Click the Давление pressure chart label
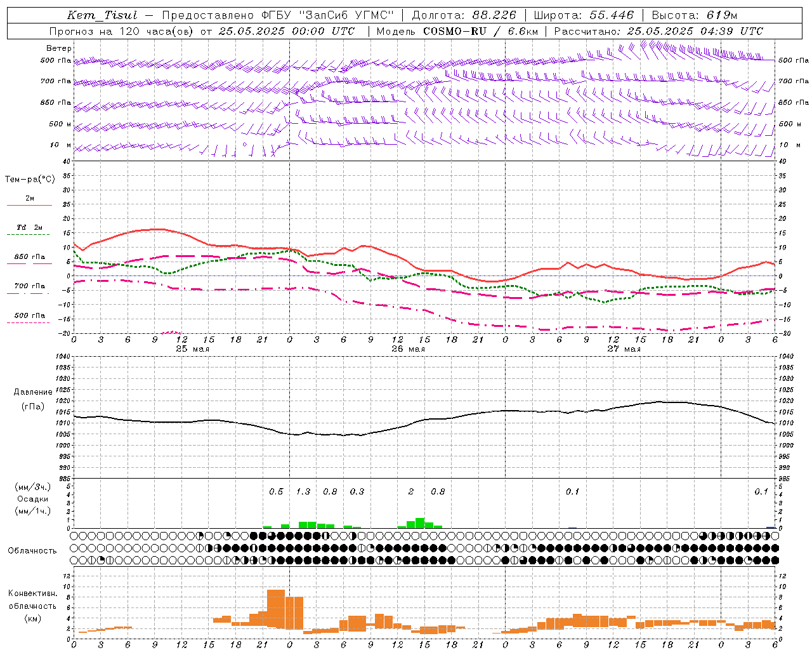Image resolution: width=812 pixels, height=650 pixels. [33, 392]
